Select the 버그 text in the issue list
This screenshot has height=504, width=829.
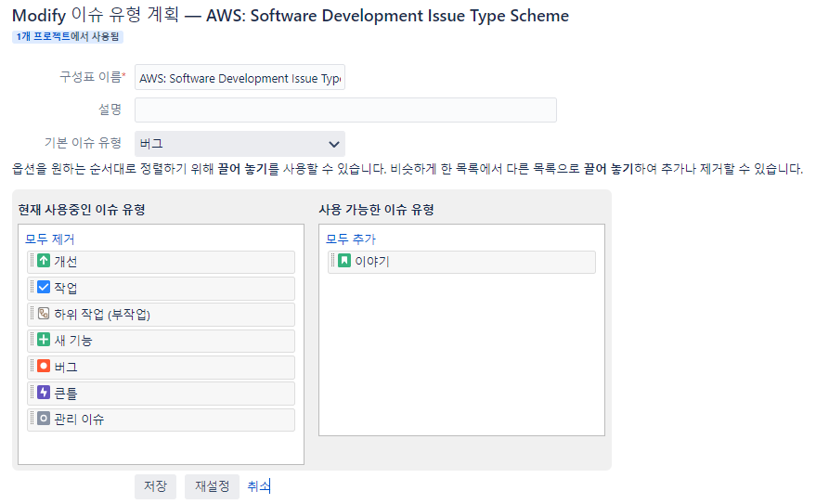[x=66, y=367]
